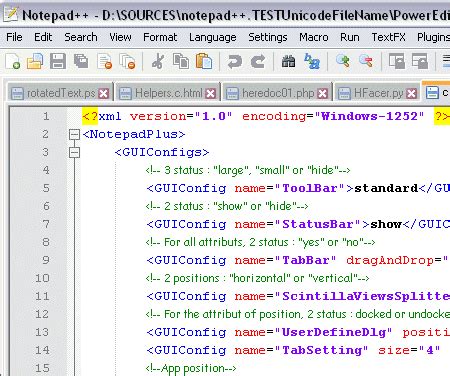Click the Zoom In magnifier icon

pyautogui.click(x=343, y=62)
